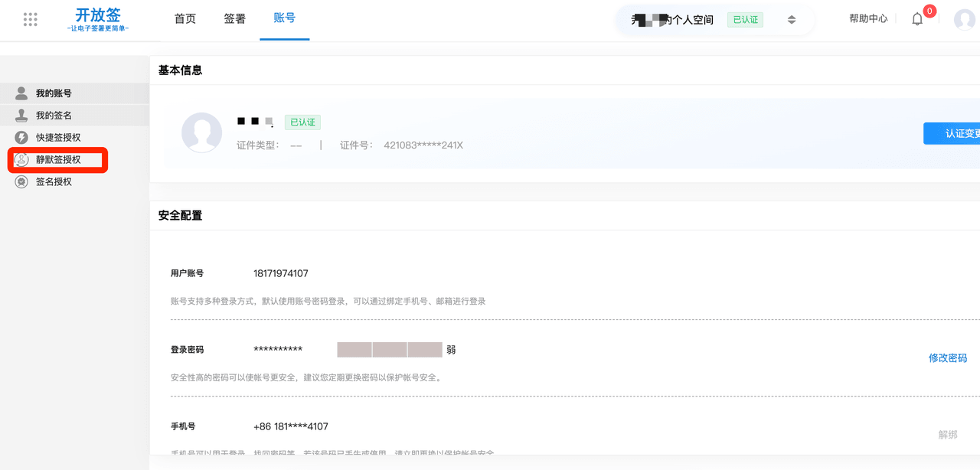Click the 用户账号 label
Image resolution: width=980 pixels, height=470 pixels.
click(188, 273)
